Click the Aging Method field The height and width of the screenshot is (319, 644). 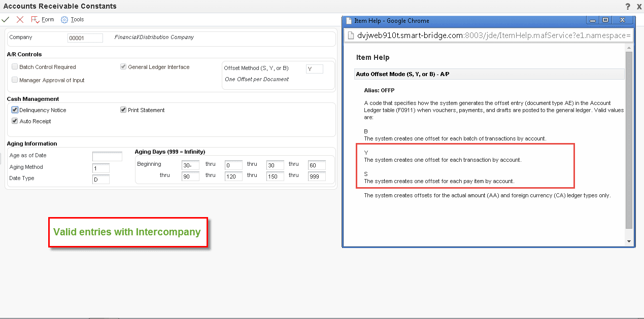click(x=101, y=168)
